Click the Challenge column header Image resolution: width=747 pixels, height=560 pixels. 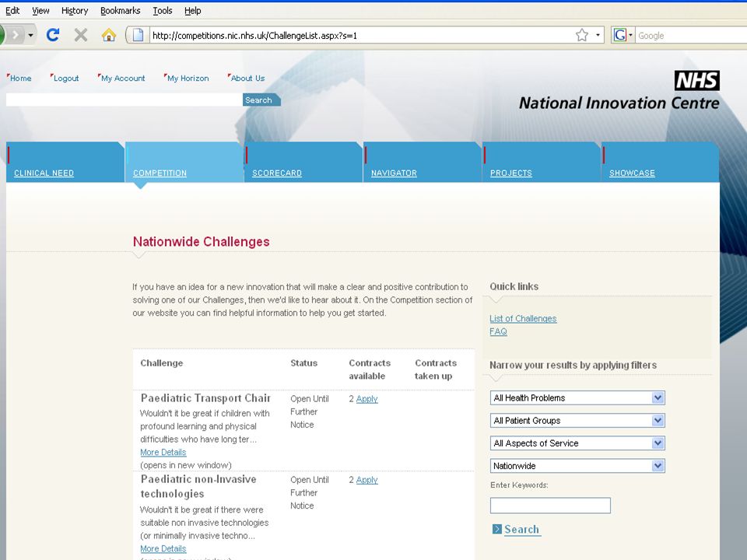(x=162, y=363)
